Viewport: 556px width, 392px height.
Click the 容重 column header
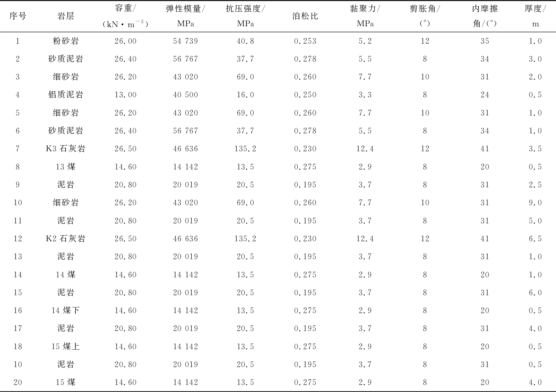[125, 16]
